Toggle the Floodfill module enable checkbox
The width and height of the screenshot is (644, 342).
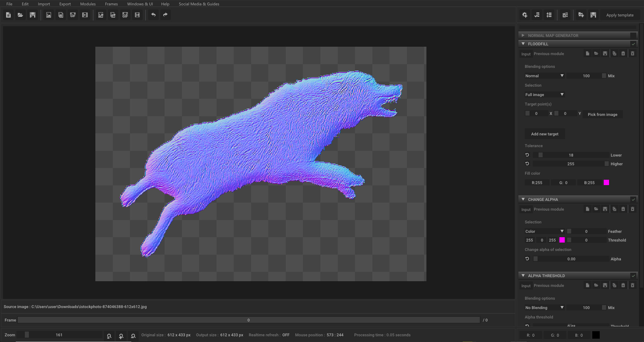[634, 44]
